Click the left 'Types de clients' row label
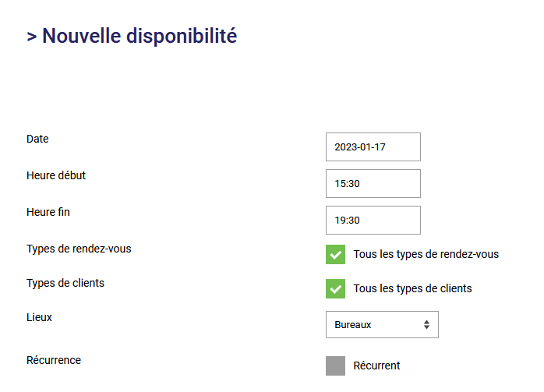Image resolution: width=544 pixels, height=392 pixels. pos(65,283)
